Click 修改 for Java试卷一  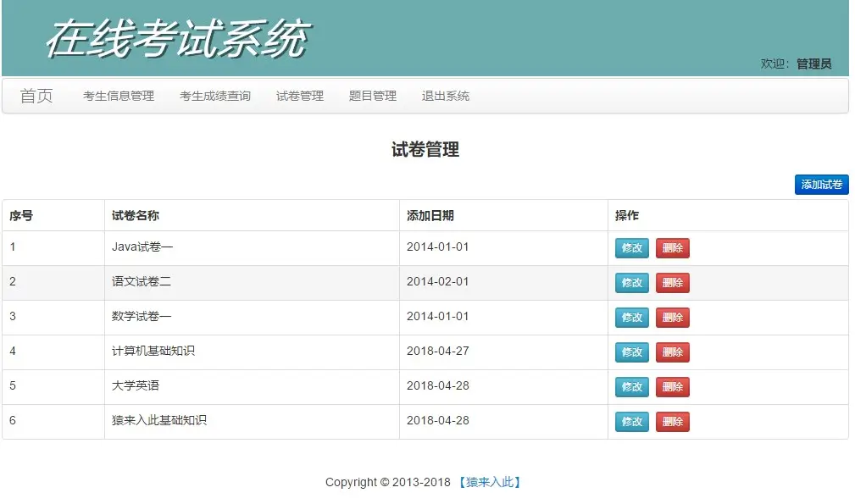tap(631, 247)
